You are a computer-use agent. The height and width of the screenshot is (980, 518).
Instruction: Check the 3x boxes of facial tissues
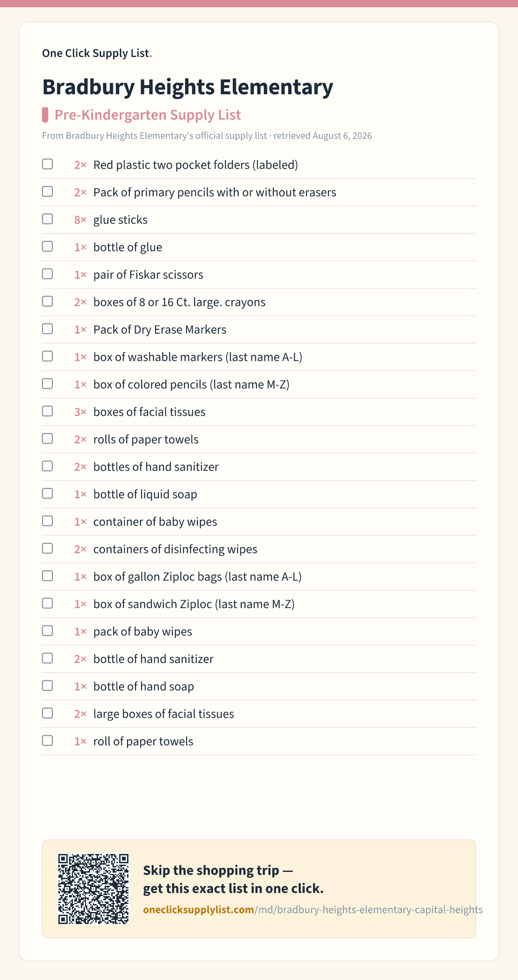[x=48, y=411]
